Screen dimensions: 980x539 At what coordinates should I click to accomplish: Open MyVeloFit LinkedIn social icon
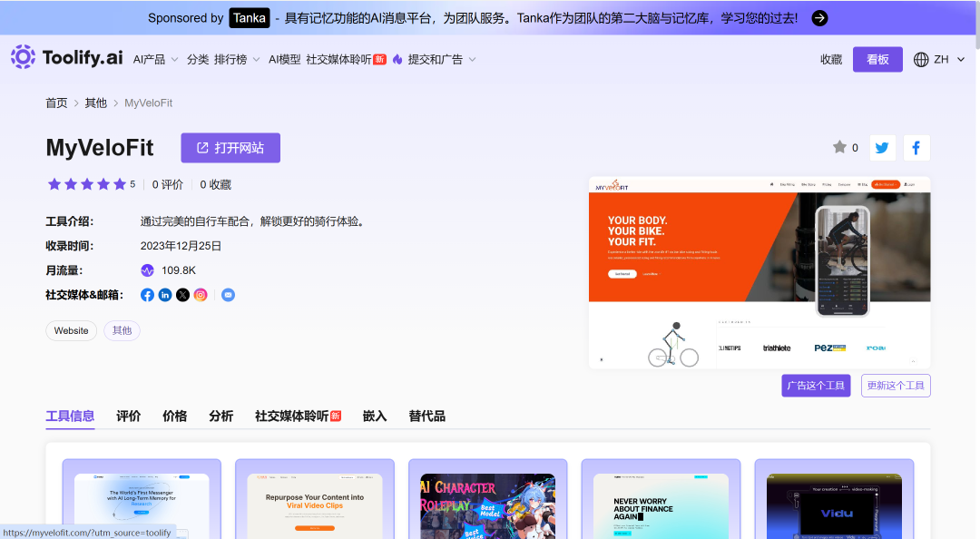tap(165, 295)
